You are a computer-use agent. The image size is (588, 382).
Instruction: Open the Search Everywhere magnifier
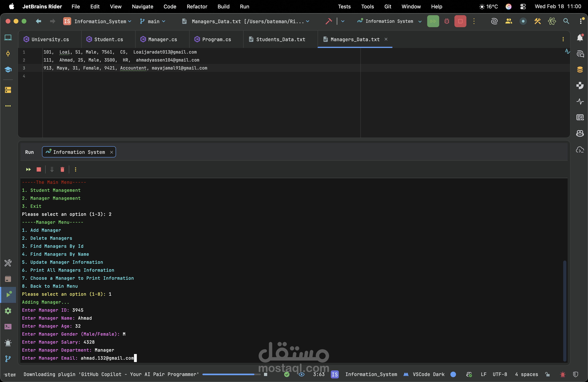click(x=566, y=21)
